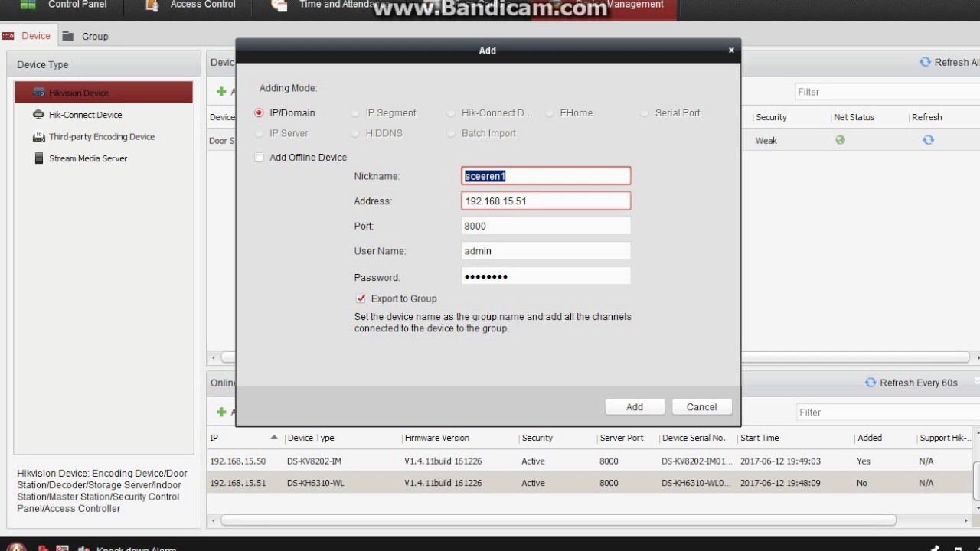This screenshot has height=551, width=980.
Task: Sort by Device Type column header
Action: 311,438
